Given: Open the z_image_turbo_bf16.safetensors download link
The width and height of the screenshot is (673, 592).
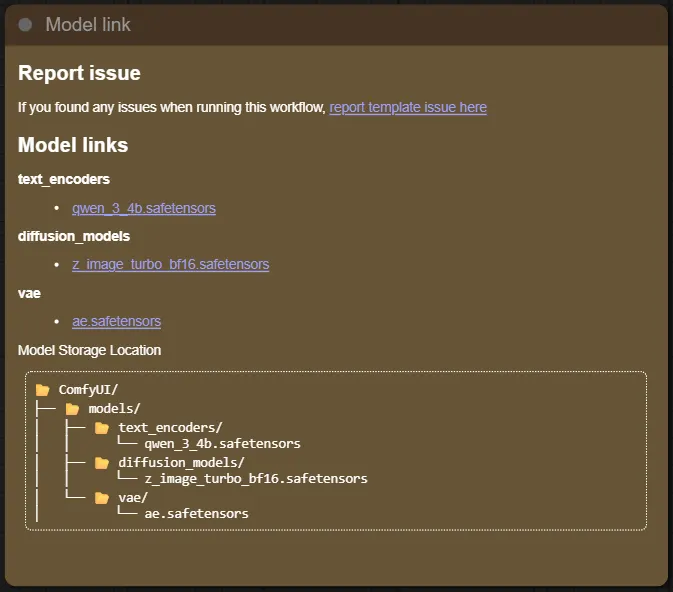Looking at the screenshot, I should pyautogui.click(x=170, y=265).
